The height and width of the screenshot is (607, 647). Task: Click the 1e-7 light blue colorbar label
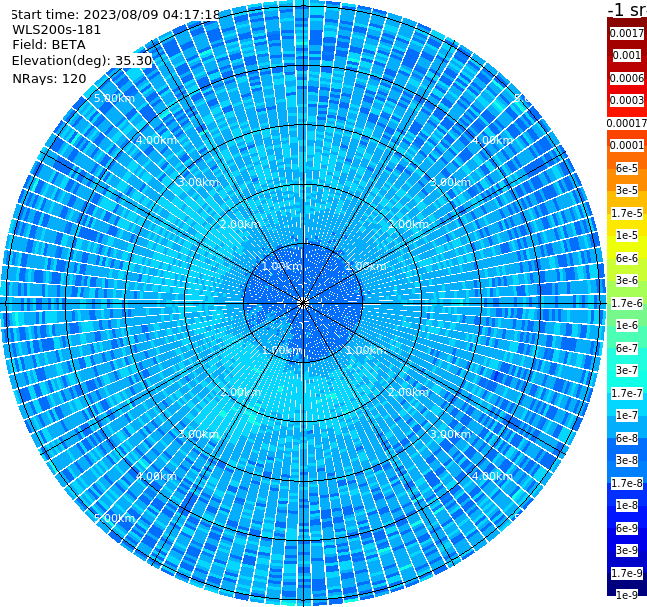(626, 415)
